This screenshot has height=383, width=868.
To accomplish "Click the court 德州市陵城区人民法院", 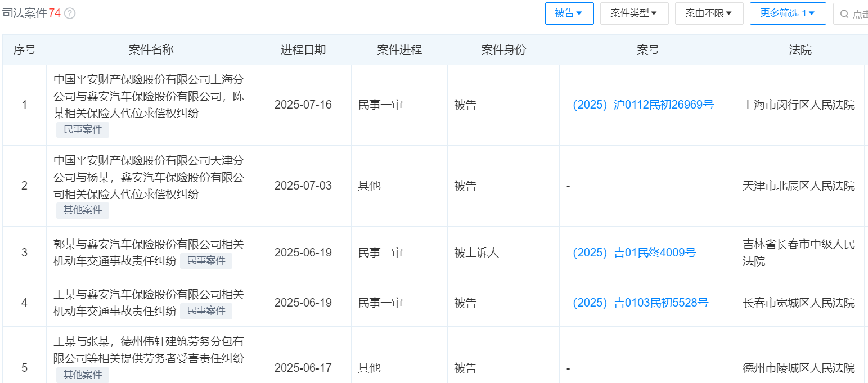I will (799, 368).
